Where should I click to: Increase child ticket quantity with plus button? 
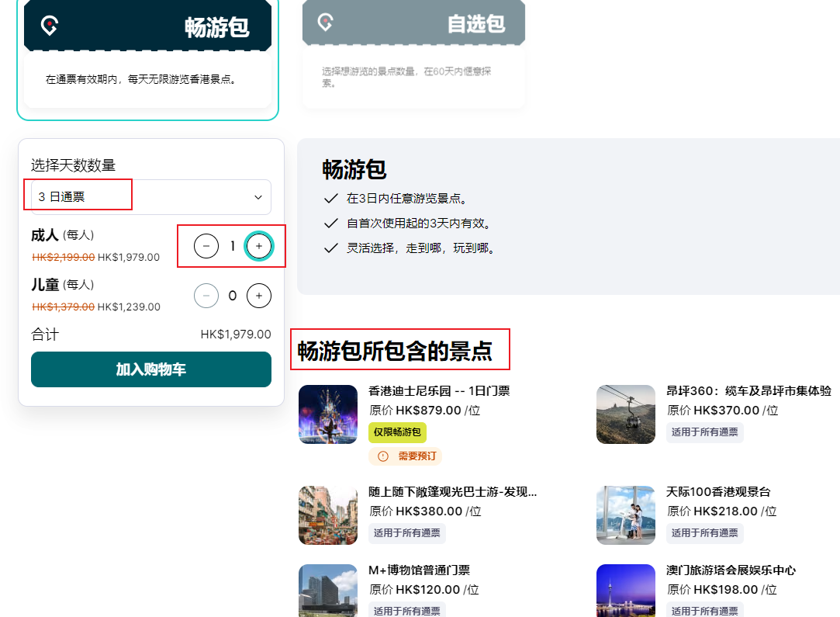click(x=259, y=296)
